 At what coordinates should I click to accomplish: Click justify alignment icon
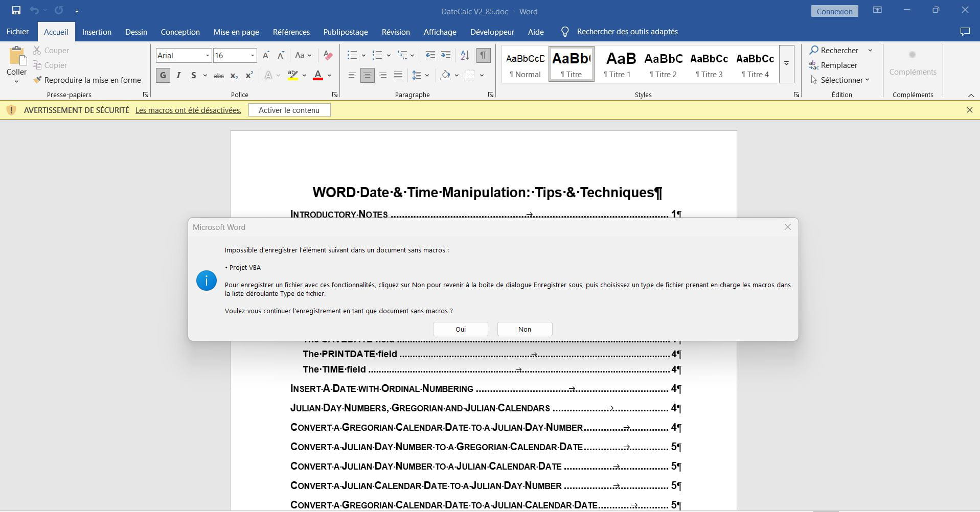pyautogui.click(x=398, y=75)
